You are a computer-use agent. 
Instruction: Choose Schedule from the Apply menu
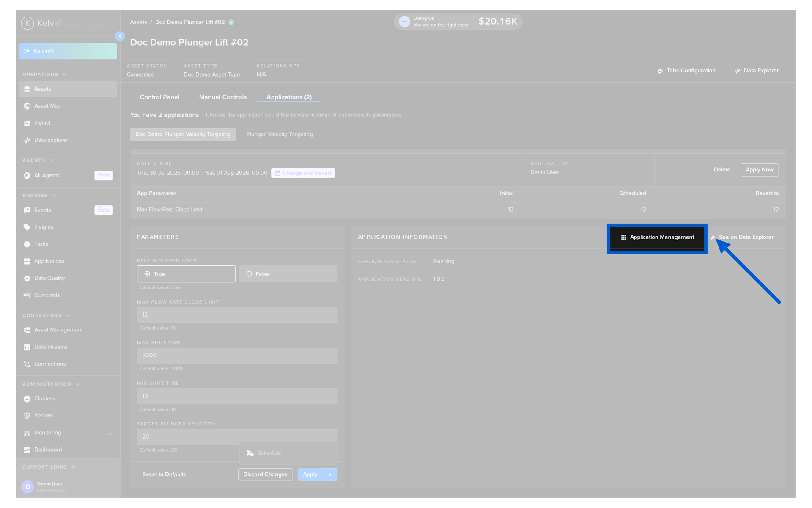[x=288, y=453]
